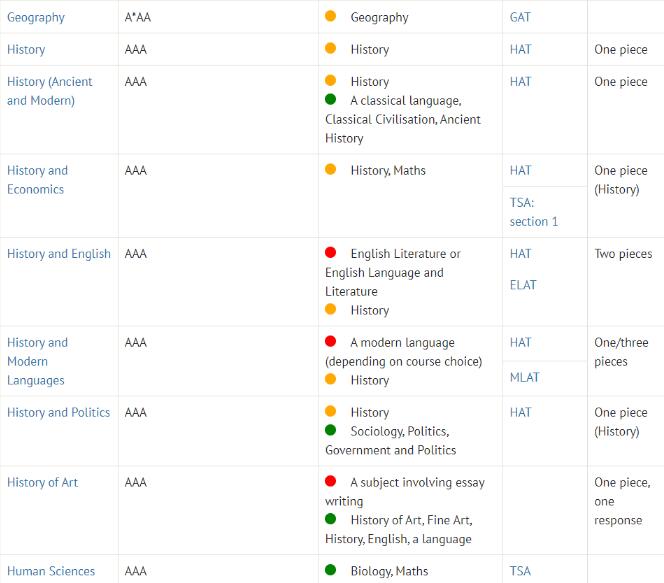664x583 pixels.
Task: Click red dot beside English Literature requirement
Action: (330, 253)
